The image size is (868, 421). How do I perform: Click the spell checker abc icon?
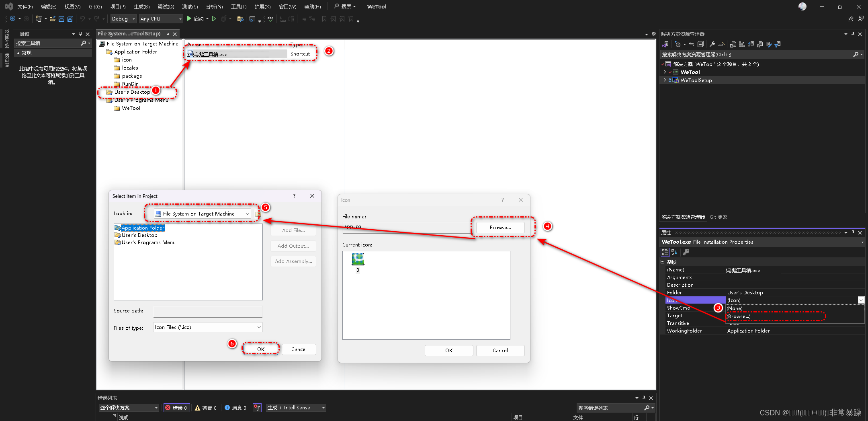pos(270,19)
